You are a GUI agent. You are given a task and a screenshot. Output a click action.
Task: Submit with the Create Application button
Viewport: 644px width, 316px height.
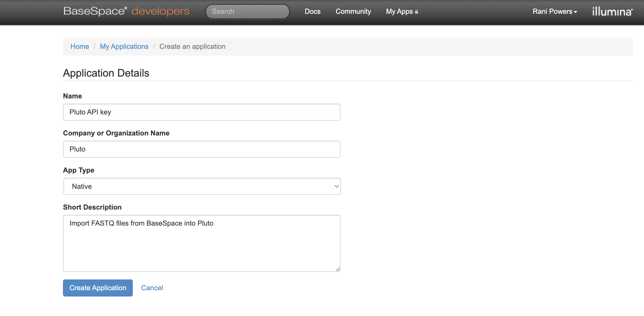pyautogui.click(x=98, y=288)
